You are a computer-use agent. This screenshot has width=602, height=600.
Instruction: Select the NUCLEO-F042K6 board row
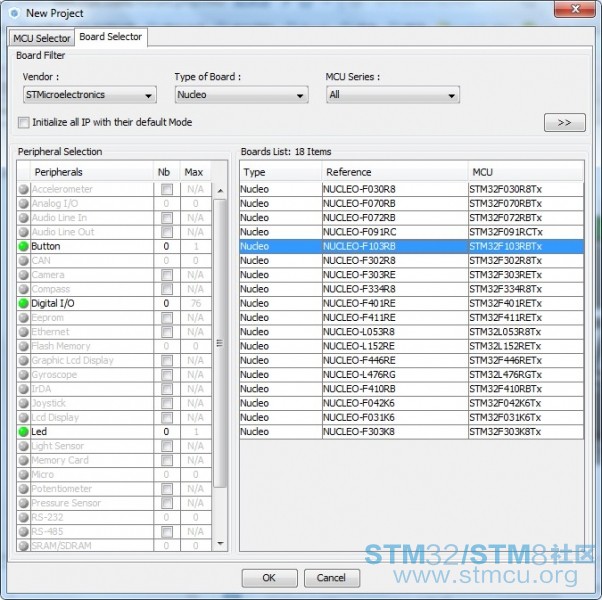click(x=412, y=403)
